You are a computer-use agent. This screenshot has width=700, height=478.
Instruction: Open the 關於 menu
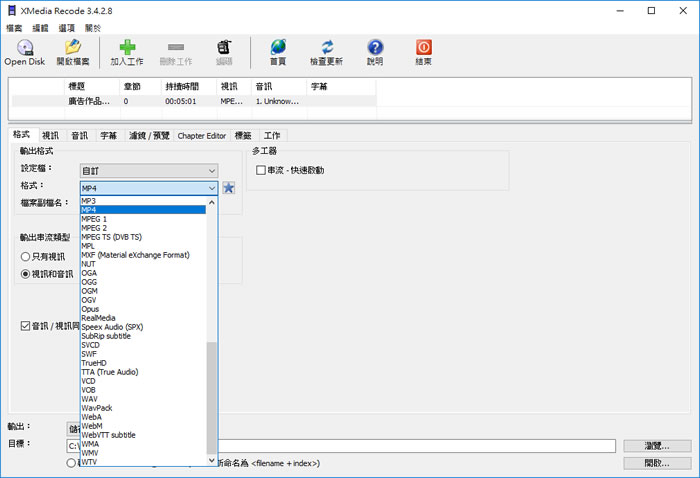[93, 28]
